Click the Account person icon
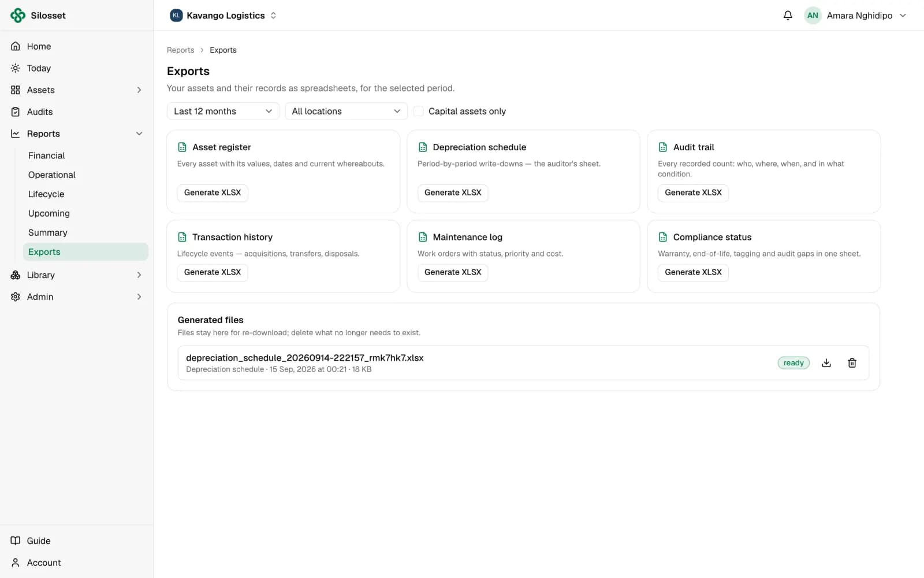This screenshot has width=924, height=578. 16,563
